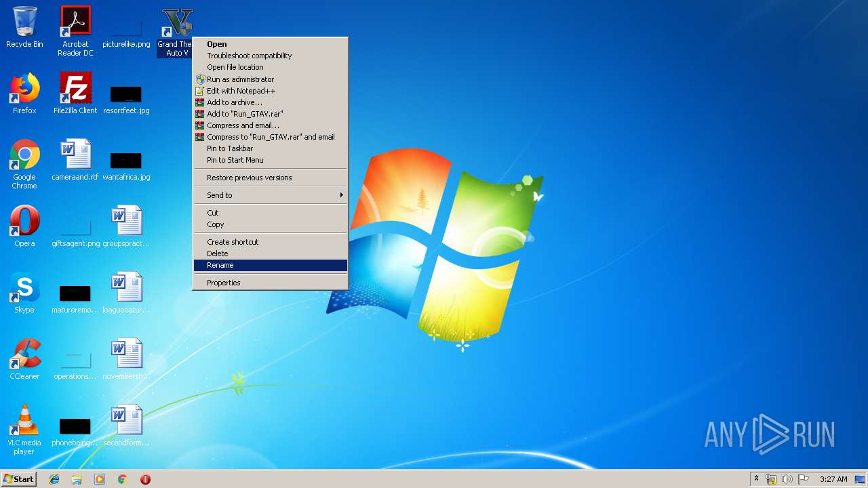868x488 pixels.
Task: Choose Add to archive...
Action: (x=271, y=102)
